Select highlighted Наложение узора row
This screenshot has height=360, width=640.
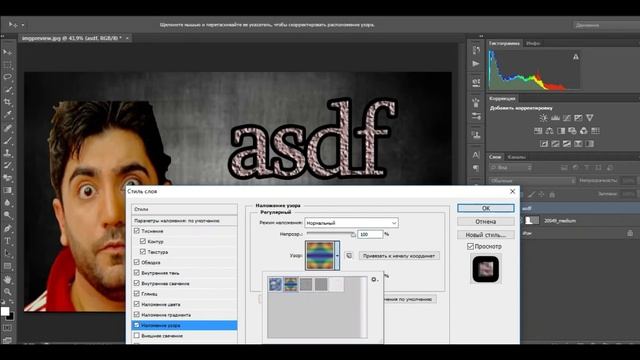click(x=184, y=325)
